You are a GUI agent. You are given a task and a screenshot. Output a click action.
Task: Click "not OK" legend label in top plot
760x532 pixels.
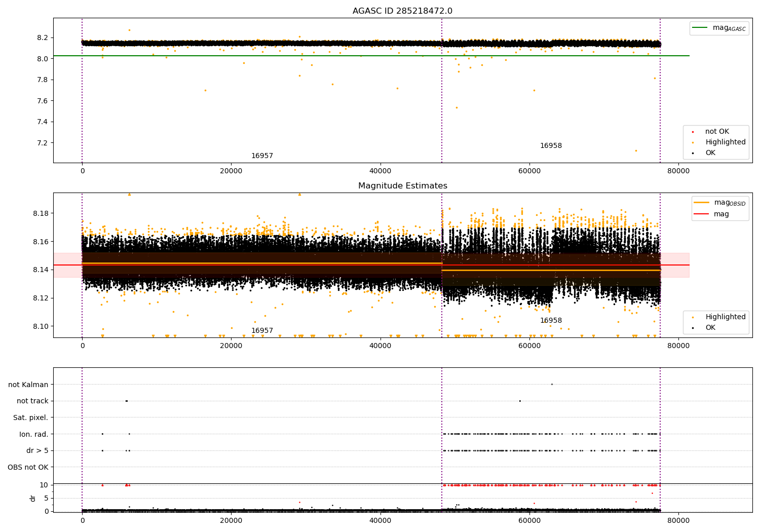coord(717,132)
